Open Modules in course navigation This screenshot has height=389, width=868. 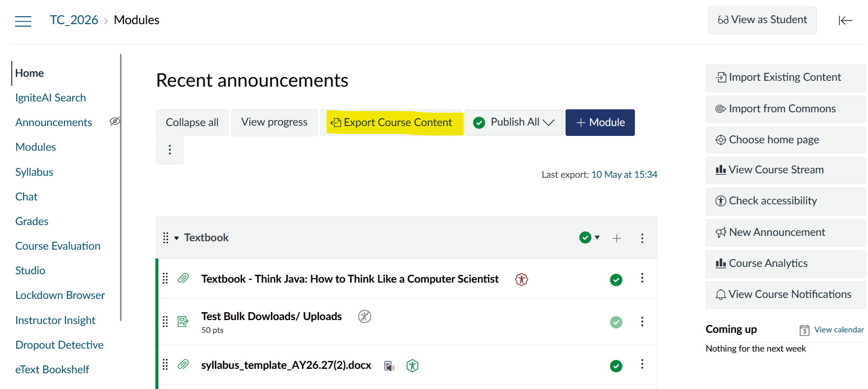click(35, 147)
